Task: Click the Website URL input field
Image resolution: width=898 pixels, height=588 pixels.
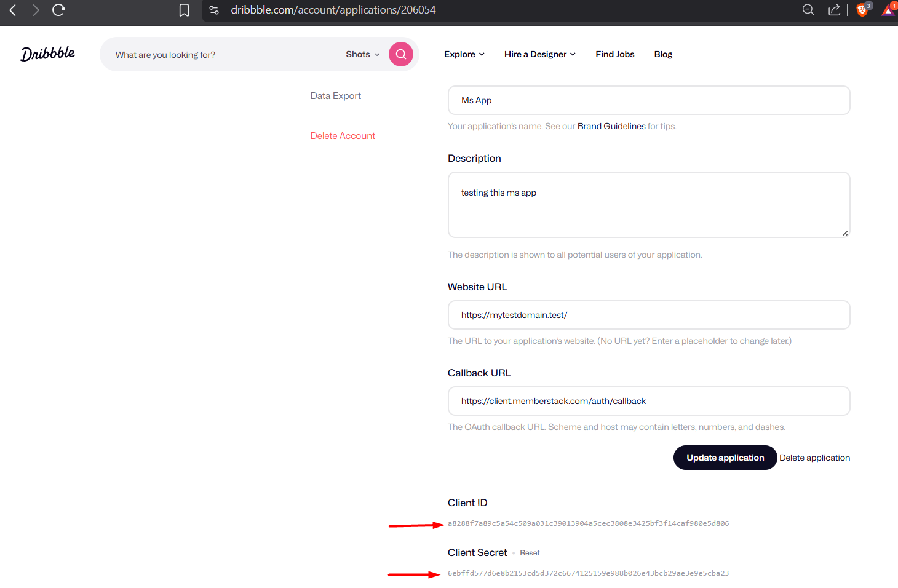Action: (649, 315)
